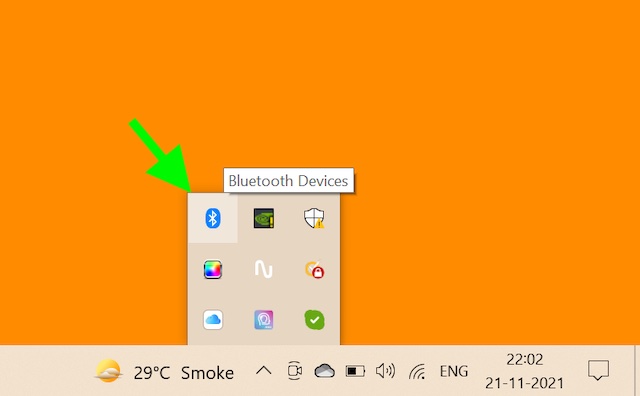Open Windows Security shield icon
The height and width of the screenshot is (396, 640).
[x=314, y=218]
